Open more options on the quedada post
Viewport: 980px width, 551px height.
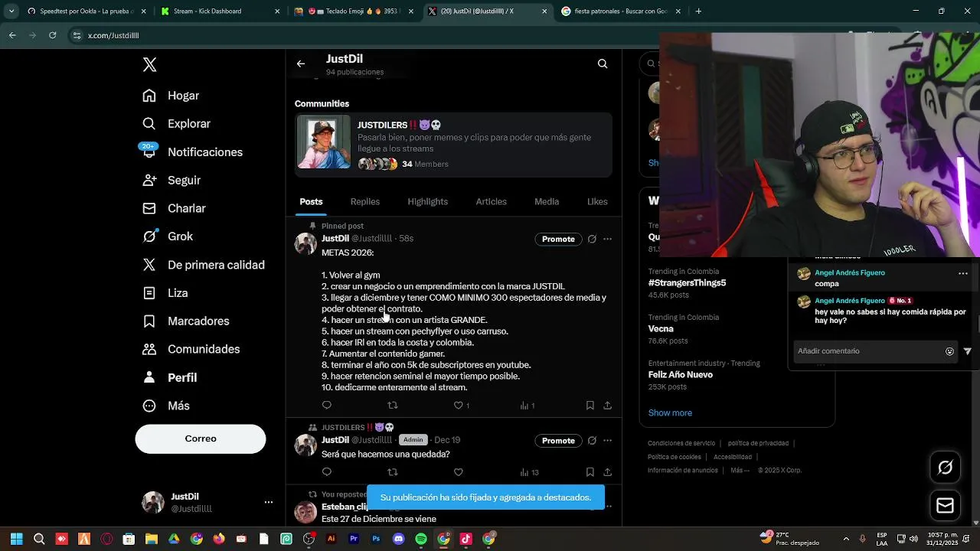(x=607, y=441)
